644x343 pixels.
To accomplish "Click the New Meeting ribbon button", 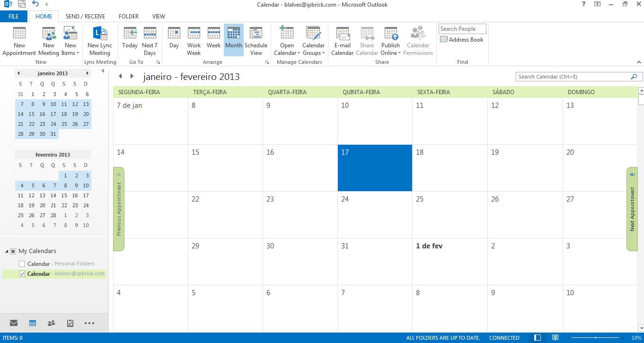I will (x=49, y=41).
